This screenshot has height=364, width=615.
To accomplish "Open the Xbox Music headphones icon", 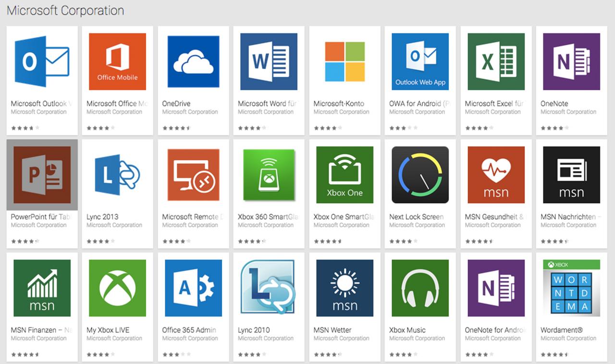I will coord(420,288).
